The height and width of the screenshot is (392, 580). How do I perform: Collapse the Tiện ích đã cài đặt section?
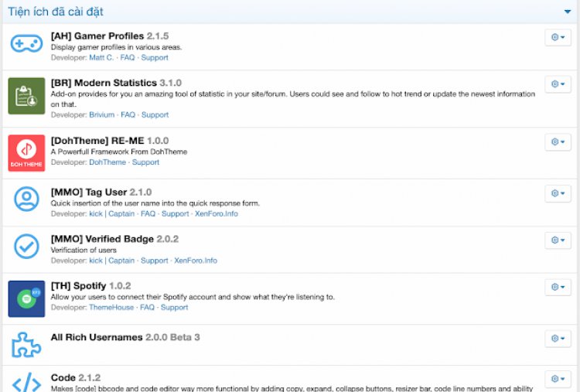pyautogui.click(x=568, y=12)
